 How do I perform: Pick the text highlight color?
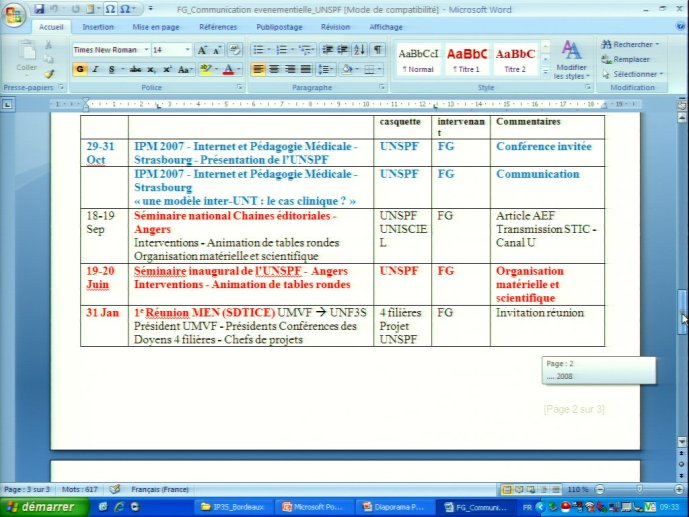point(205,69)
